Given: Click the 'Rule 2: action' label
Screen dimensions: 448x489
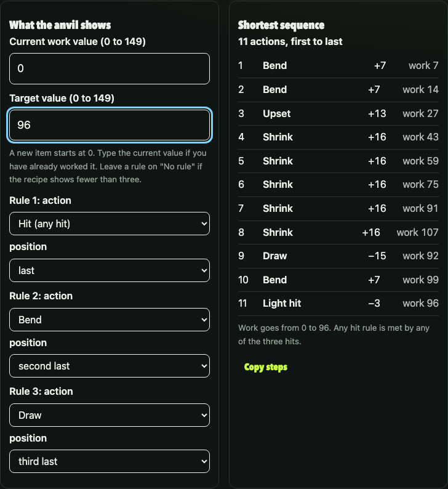Looking at the screenshot, I should pyautogui.click(x=41, y=296).
